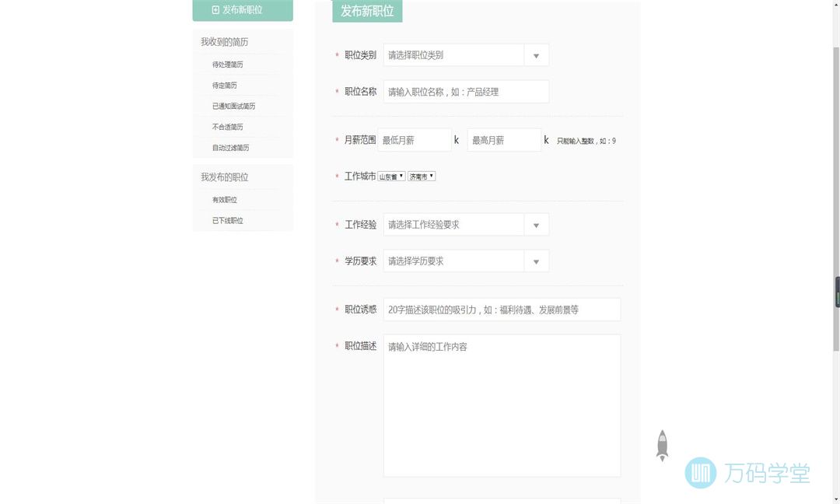
Task: View 已下线职位 list
Action: point(227,221)
